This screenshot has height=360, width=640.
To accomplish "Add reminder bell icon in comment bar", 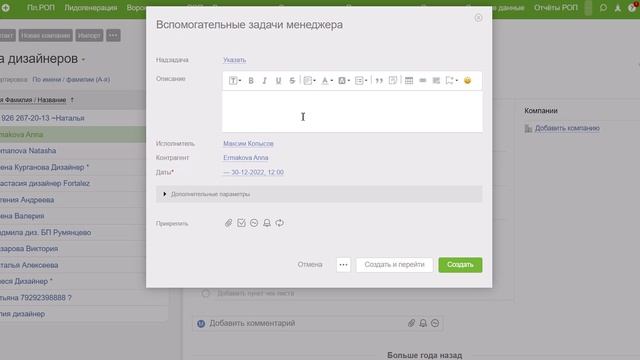I will click(x=423, y=323).
